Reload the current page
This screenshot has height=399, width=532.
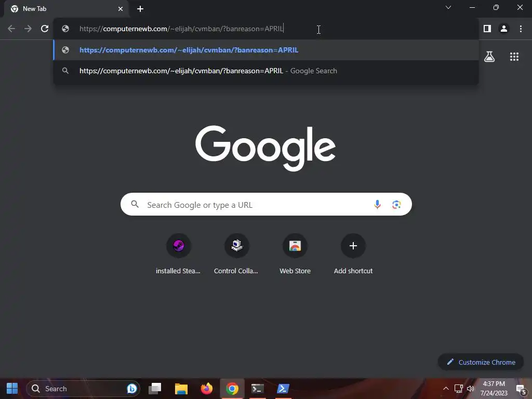[x=45, y=29]
